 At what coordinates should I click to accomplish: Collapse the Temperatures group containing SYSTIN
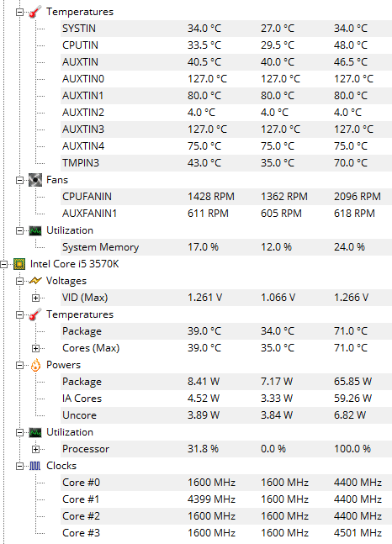click(19, 12)
